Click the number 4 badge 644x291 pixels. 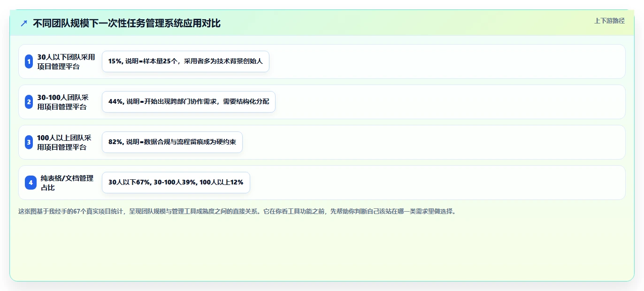click(x=31, y=183)
